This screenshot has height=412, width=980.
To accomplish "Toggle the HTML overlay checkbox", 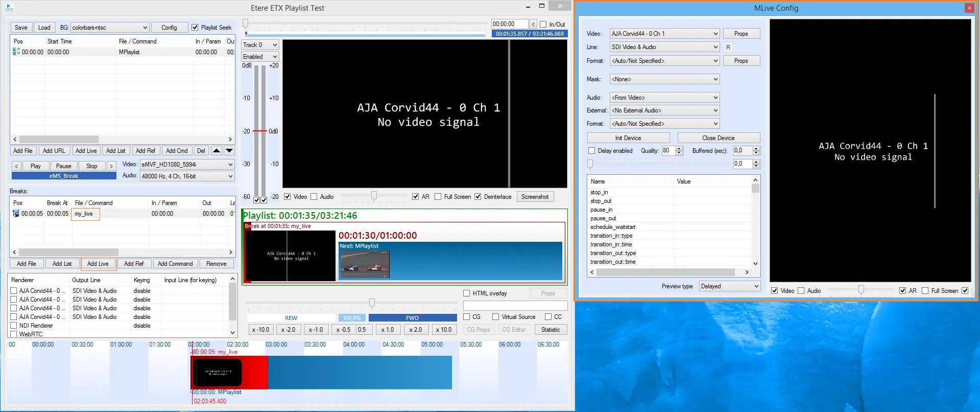I will pos(466,293).
